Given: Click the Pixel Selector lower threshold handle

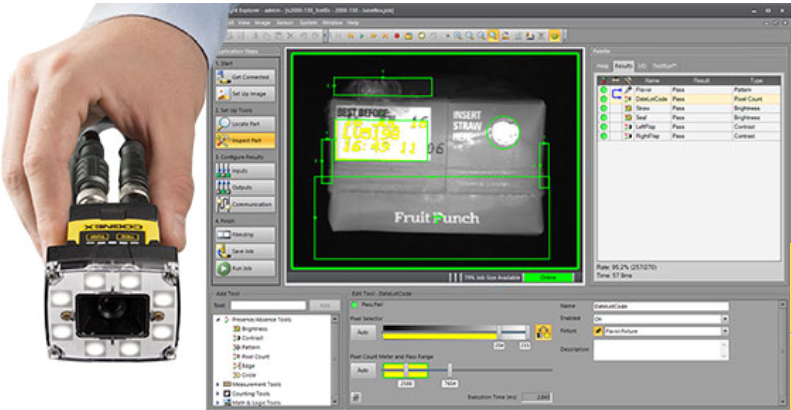Looking at the screenshot, I should 499,332.
